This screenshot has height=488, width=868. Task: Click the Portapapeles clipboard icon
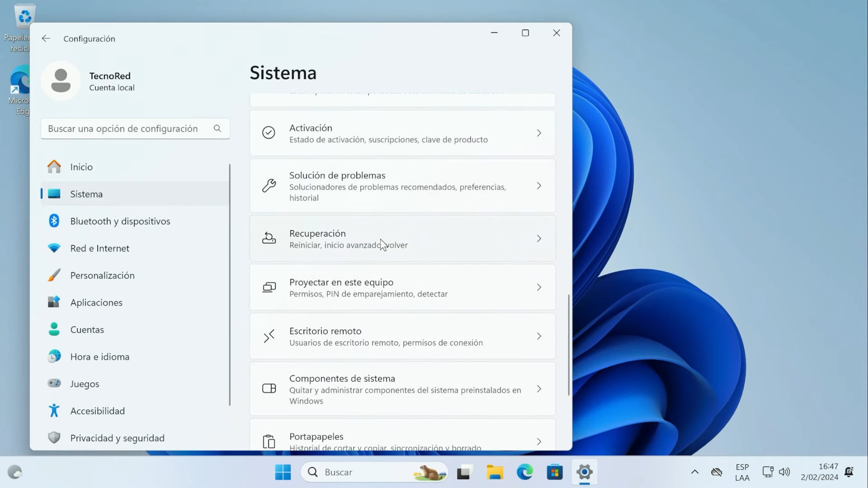pos(269,441)
